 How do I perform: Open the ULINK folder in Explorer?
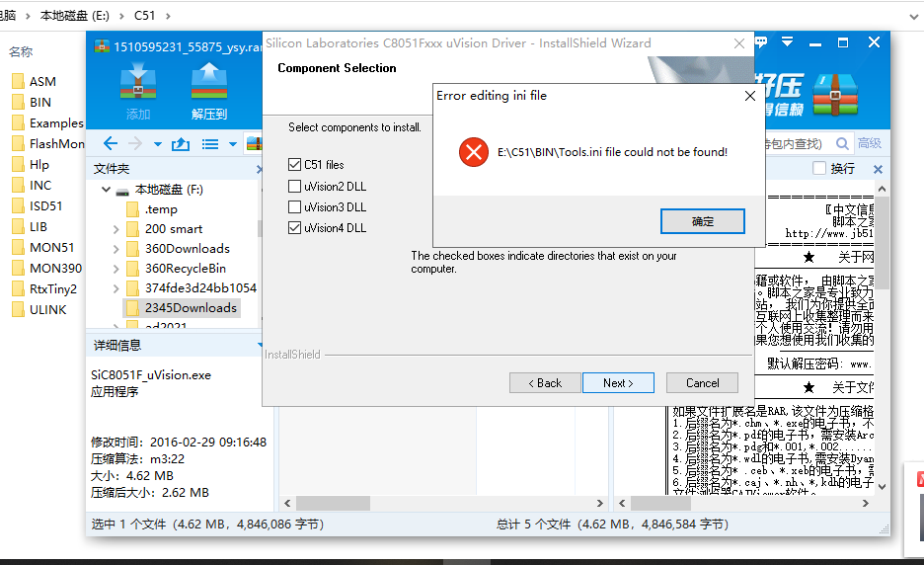click(x=47, y=309)
